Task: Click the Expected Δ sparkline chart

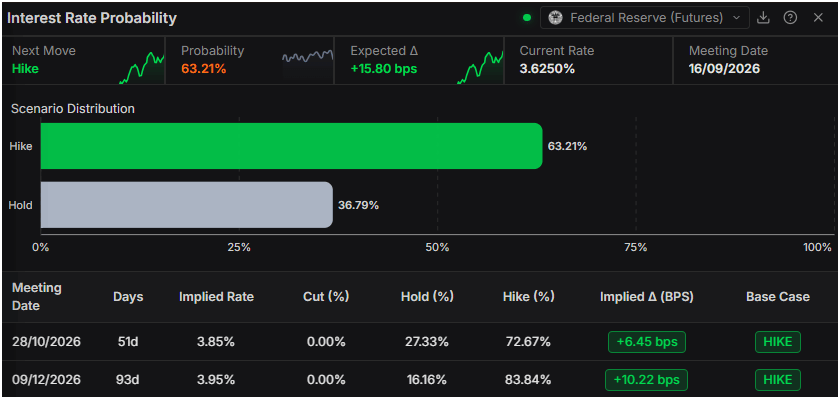Action: pyautogui.click(x=480, y=67)
